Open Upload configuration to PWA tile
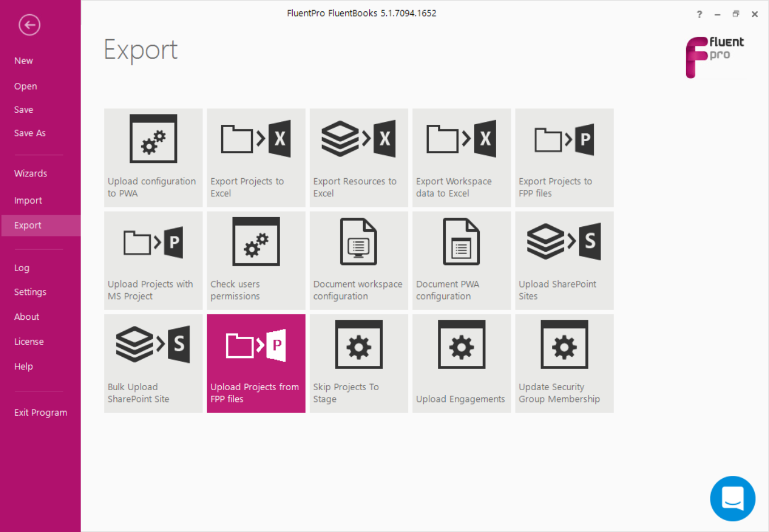The image size is (769, 532). click(x=153, y=158)
